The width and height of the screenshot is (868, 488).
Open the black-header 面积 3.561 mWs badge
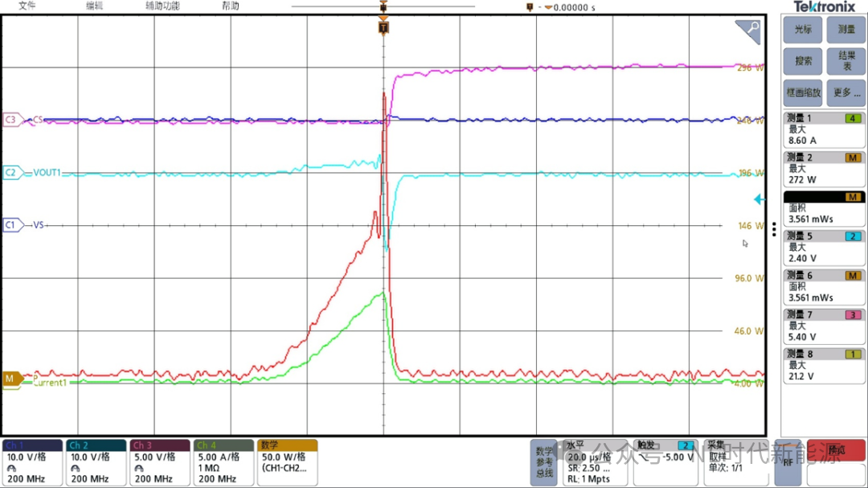pos(824,207)
